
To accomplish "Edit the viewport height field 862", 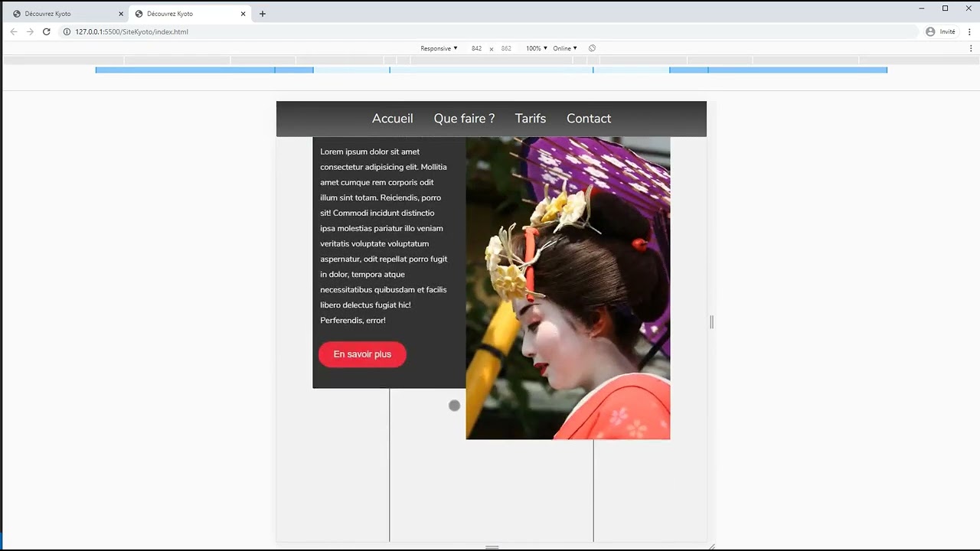I will coord(506,48).
